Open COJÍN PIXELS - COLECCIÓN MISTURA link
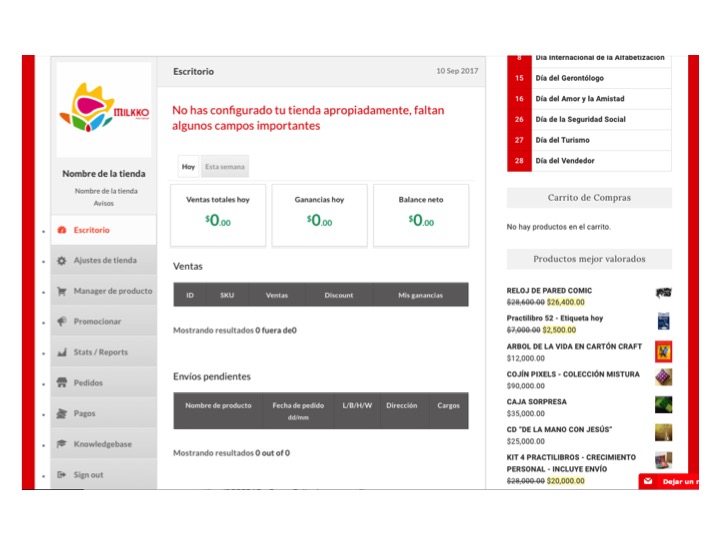The width and height of the screenshot is (720, 540). coord(573,374)
